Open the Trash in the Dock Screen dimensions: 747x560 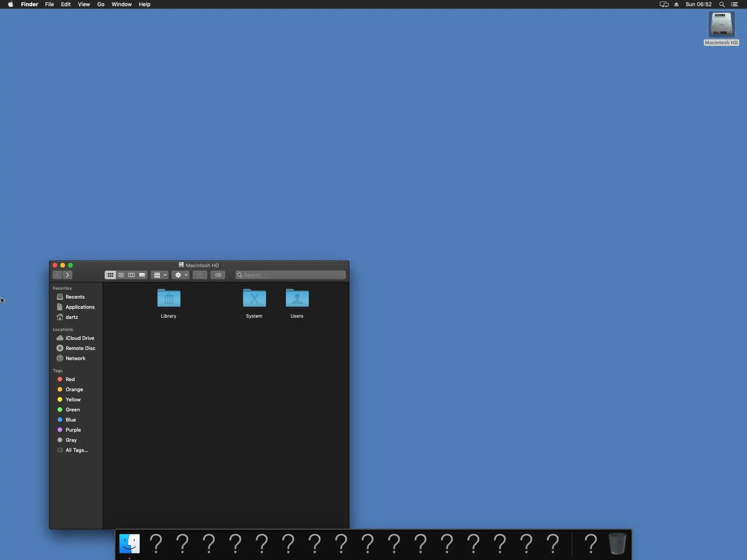617,543
